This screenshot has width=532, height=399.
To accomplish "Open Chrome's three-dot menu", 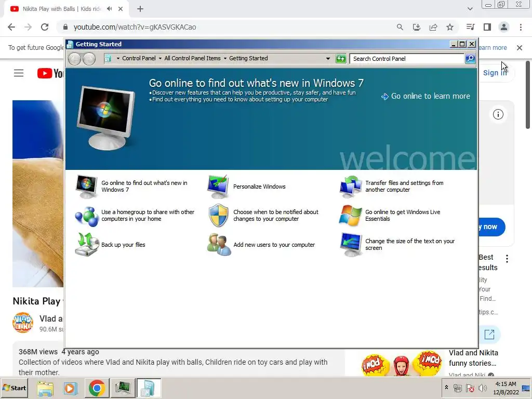I will point(521,27).
